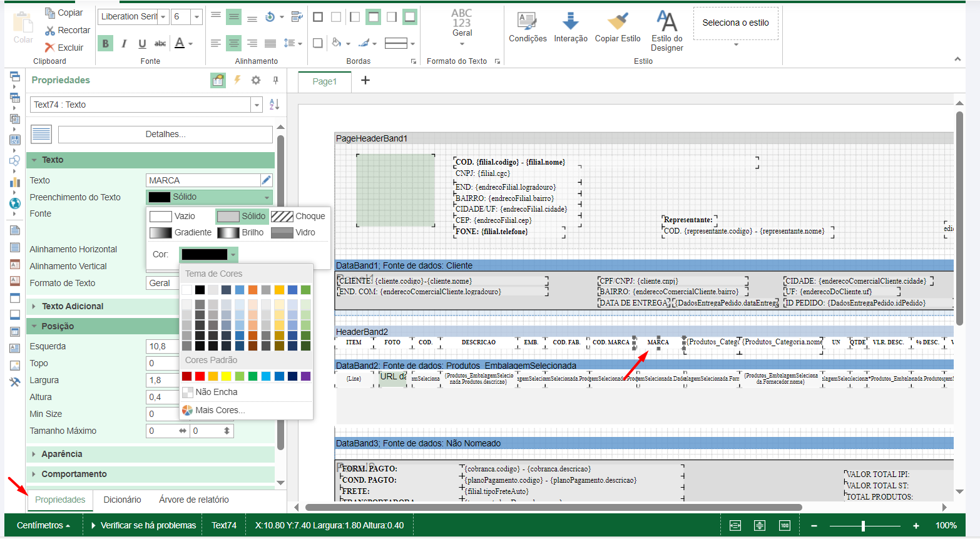
Task: Toggle italic text formatting
Action: (x=124, y=43)
